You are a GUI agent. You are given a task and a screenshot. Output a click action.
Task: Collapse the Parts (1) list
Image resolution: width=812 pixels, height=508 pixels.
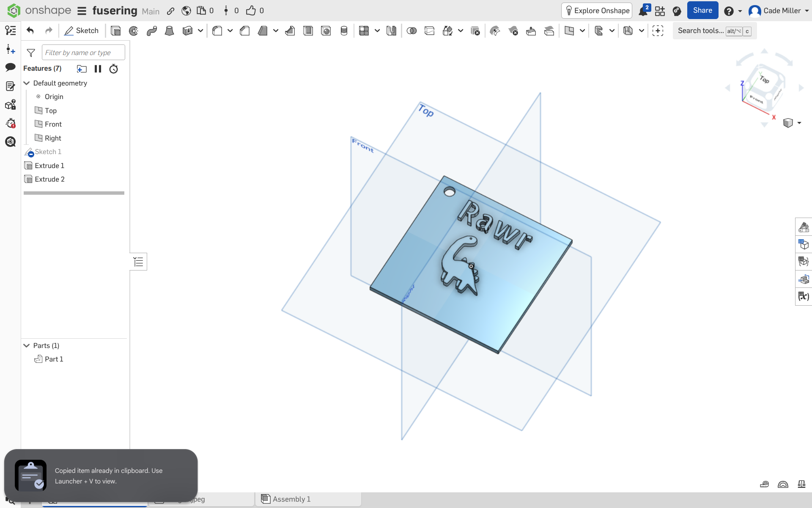[x=27, y=345]
